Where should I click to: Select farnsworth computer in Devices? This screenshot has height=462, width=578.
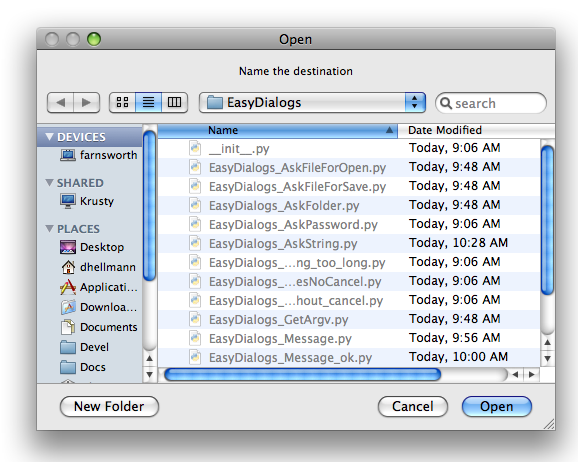point(98,155)
